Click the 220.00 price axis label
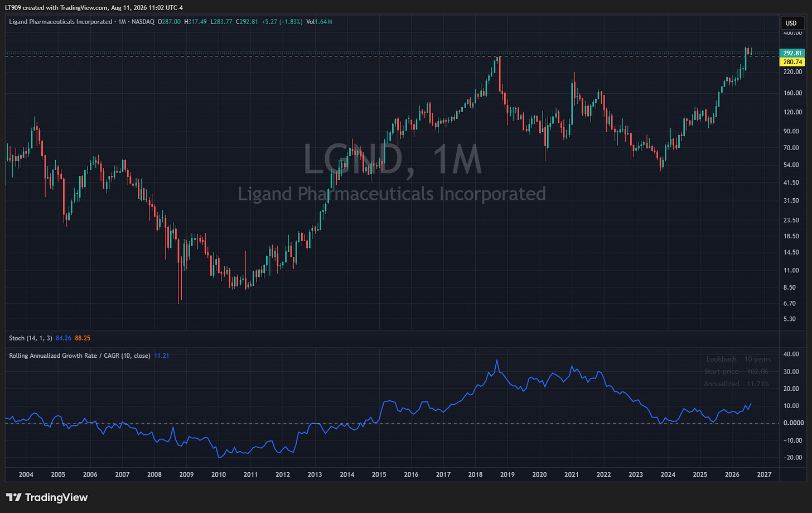 (x=792, y=72)
